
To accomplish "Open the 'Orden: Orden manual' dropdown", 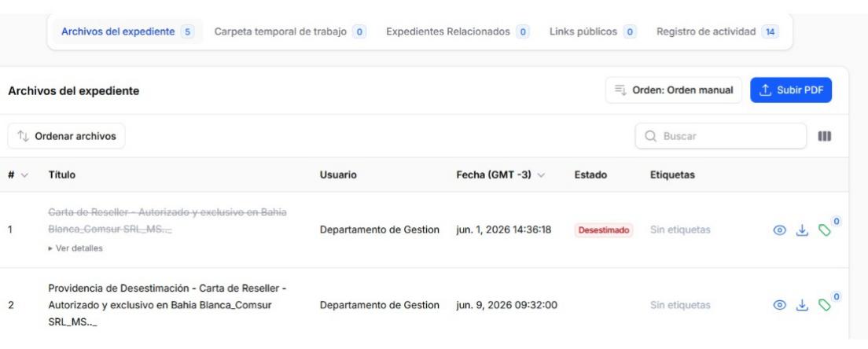I will 674,90.
